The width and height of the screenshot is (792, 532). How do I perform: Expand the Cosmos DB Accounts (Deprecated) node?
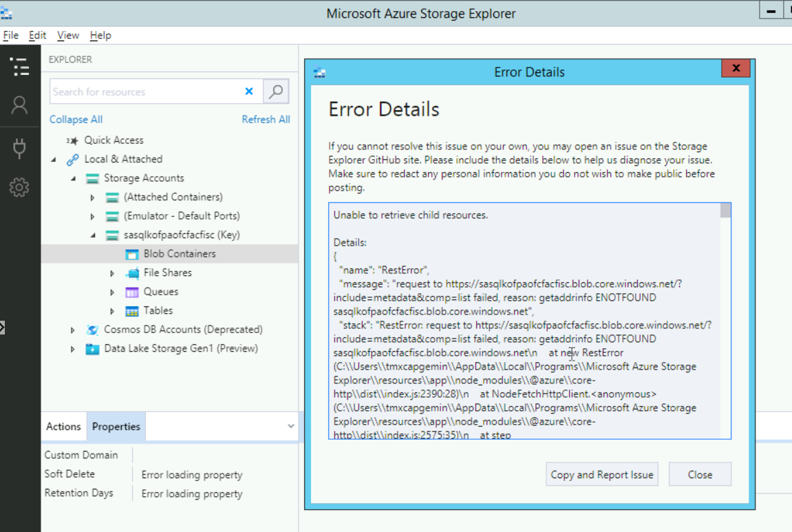coord(73,330)
